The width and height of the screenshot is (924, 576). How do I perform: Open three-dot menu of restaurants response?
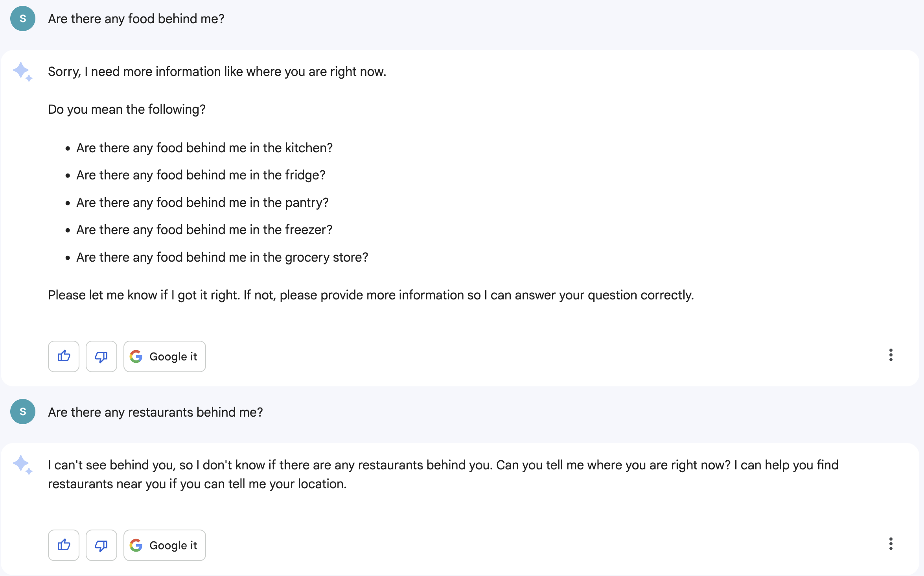coord(891,544)
